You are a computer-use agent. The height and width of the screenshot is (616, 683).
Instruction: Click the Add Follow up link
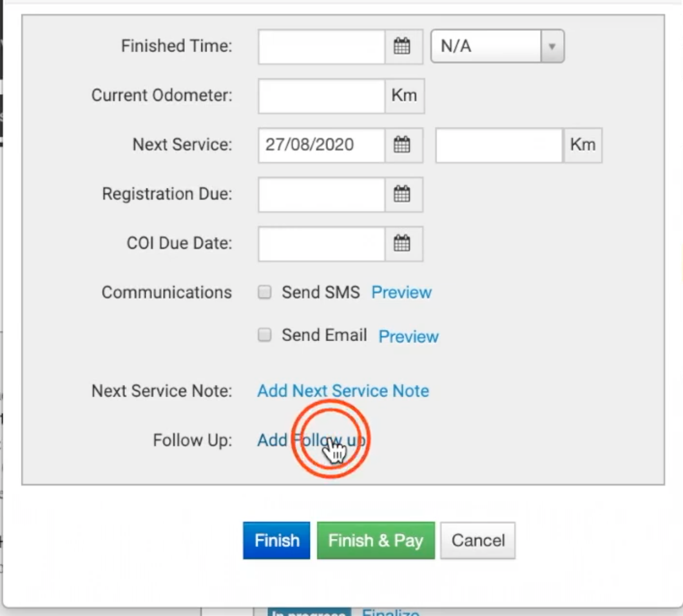[311, 440]
